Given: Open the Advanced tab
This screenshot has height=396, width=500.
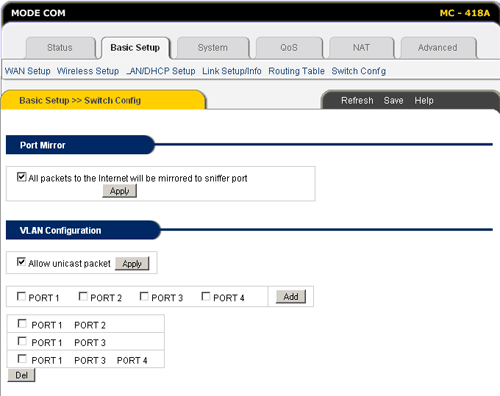Looking at the screenshot, I should click(438, 48).
